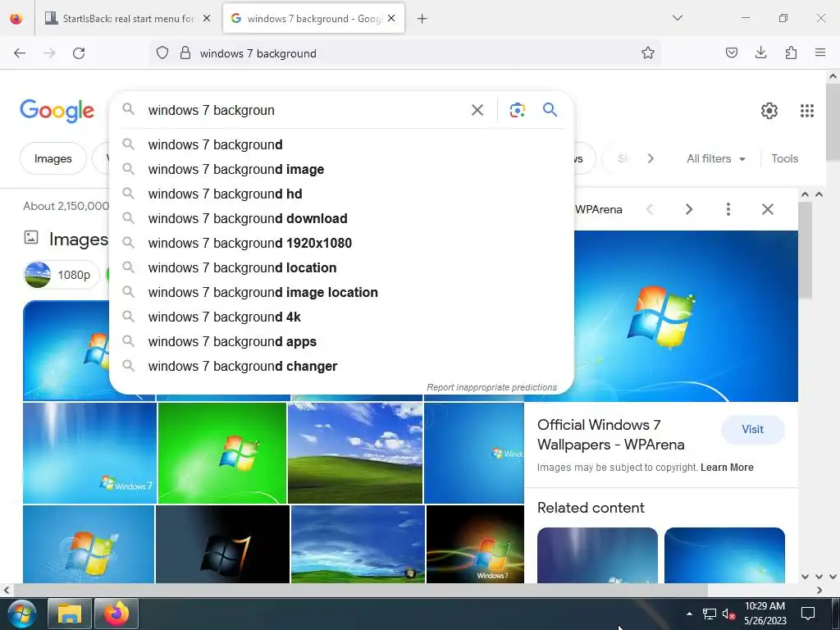Image resolution: width=840 pixels, height=630 pixels.
Task: Expand the All filters dropdown
Action: click(x=715, y=158)
